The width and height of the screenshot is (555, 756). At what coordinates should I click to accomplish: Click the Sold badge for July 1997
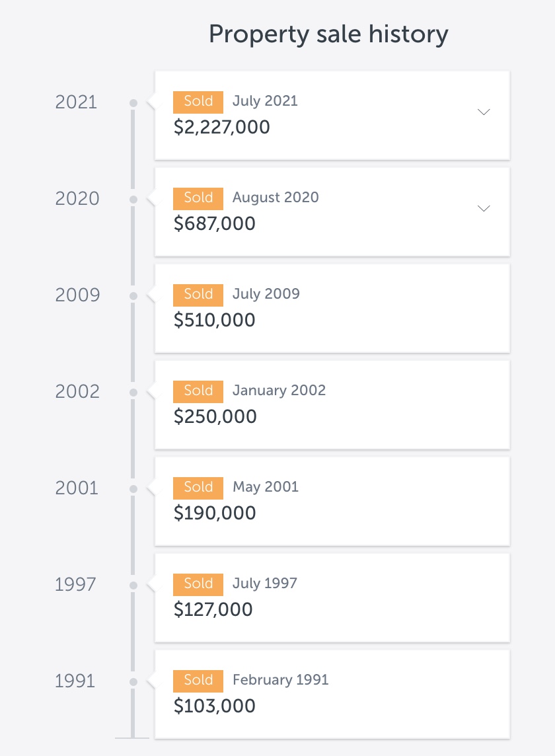[198, 584]
